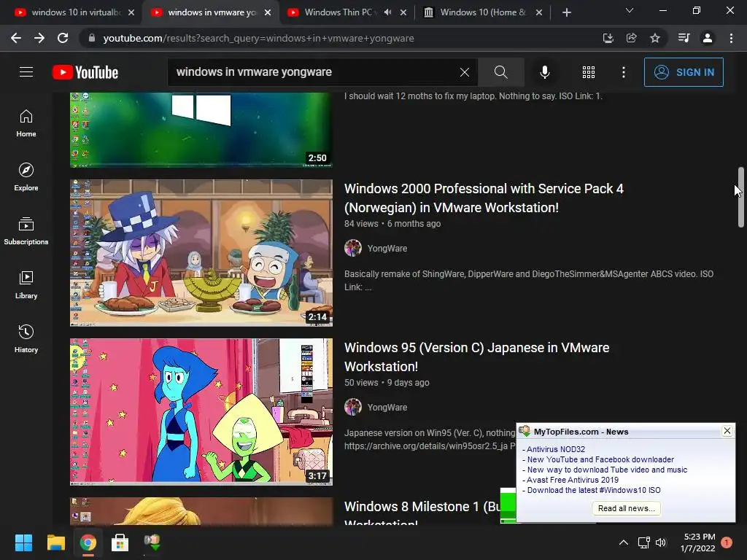Viewport: 747px width, 560px height.
Task: Switch to 'Windows 10 (Home &' tab
Action: (x=483, y=12)
